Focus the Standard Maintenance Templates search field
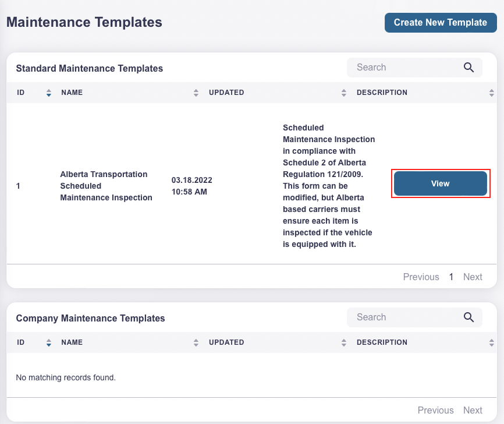 pyautogui.click(x=404, y=68)
